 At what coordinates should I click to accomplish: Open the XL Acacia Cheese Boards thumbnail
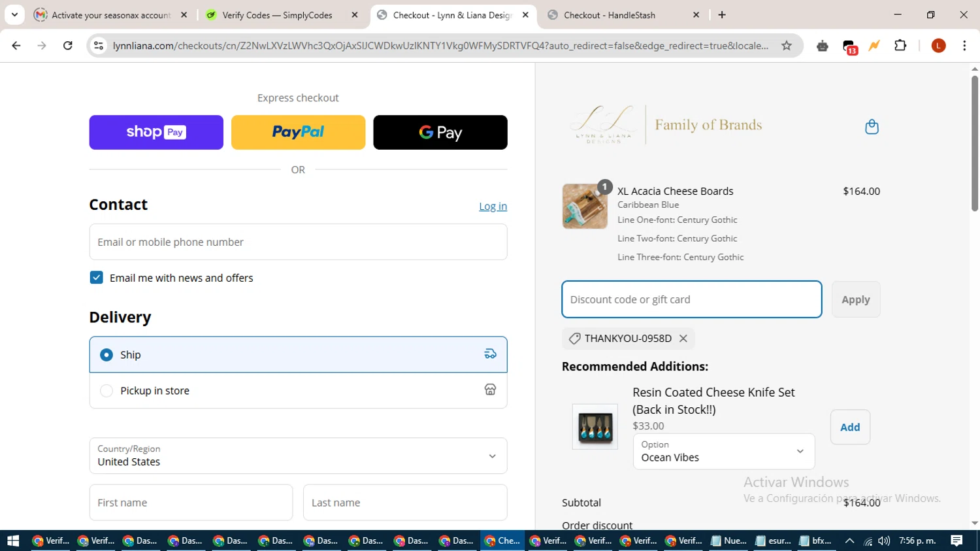585,207
